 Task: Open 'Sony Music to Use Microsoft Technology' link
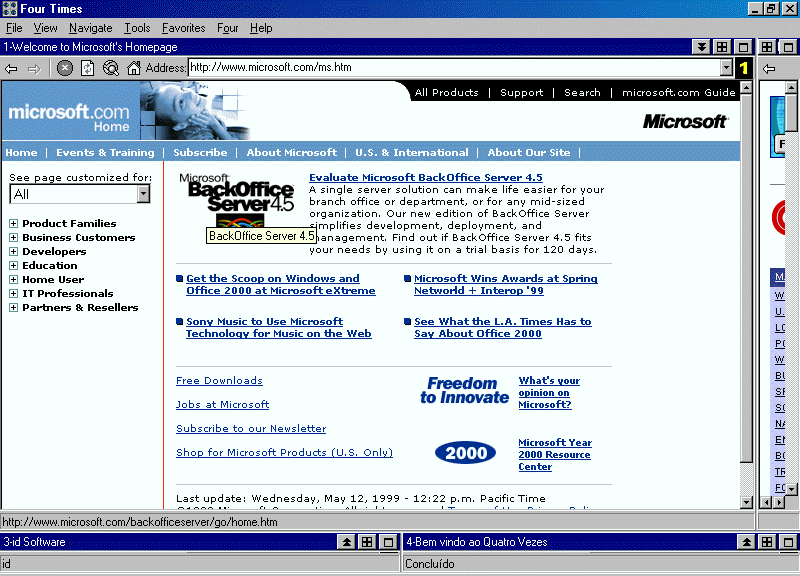click(x=279, y=328)
